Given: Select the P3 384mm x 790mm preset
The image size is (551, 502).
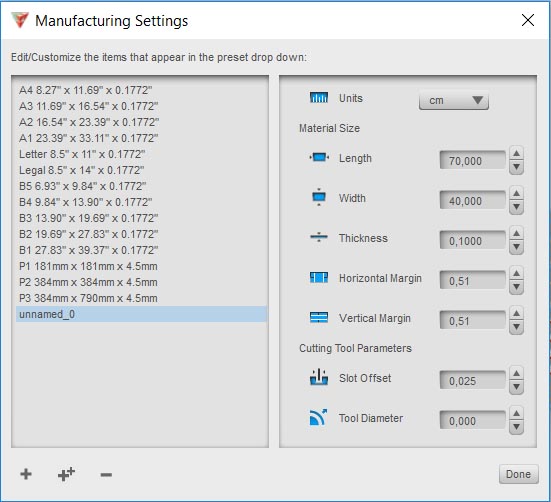Looking at the screenshot, I should click(141, 298).
